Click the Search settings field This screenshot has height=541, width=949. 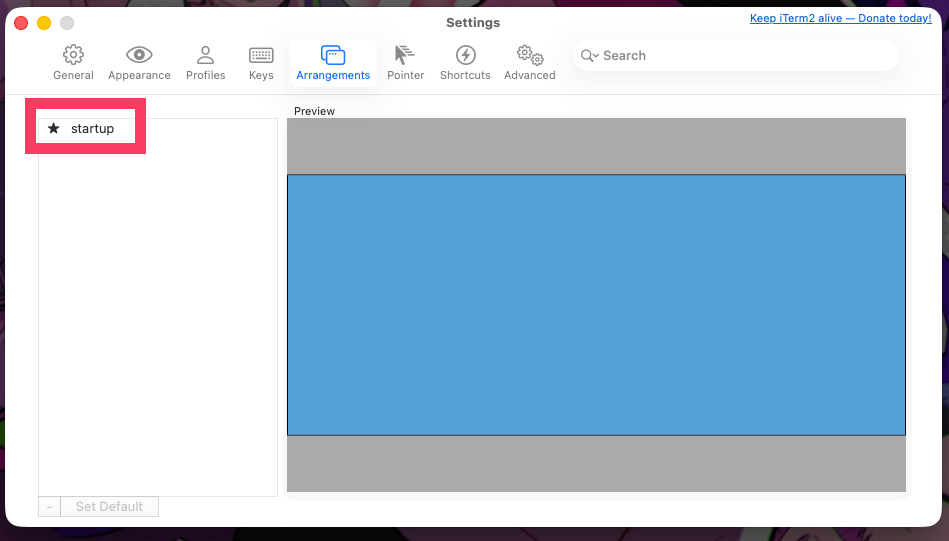pyautogui.click(x=736, y=56)
